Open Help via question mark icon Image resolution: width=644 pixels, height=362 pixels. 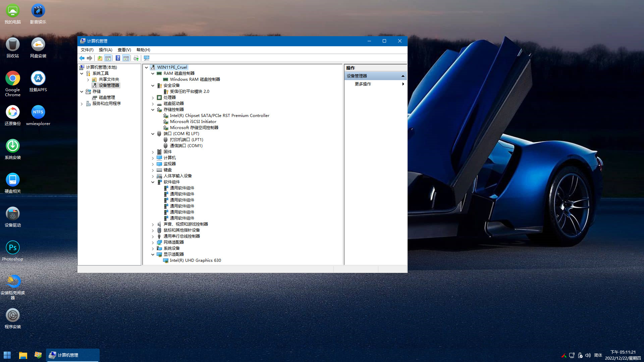click(x=118, y=58)
